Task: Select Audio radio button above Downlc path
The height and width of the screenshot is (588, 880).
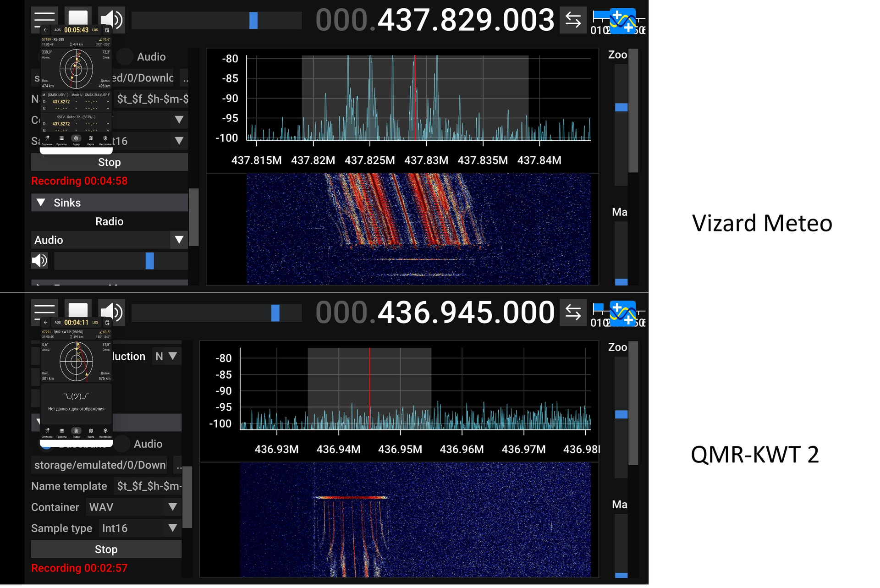Action: click(x=125, y=57)
